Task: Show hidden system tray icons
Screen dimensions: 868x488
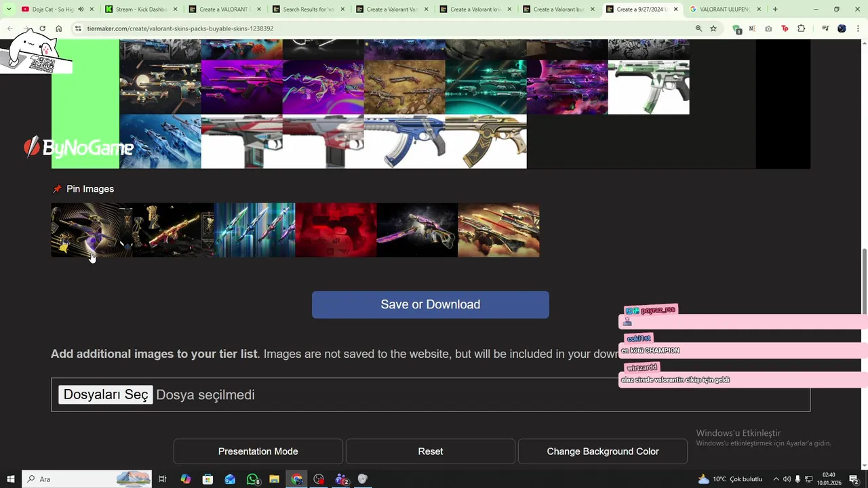Action: point(776,479)
